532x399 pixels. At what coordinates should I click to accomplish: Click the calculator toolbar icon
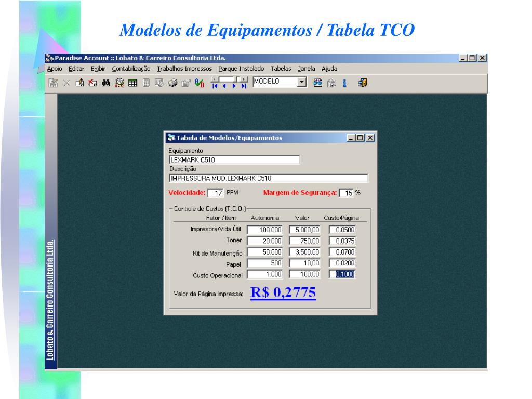(x=146, y=83)
